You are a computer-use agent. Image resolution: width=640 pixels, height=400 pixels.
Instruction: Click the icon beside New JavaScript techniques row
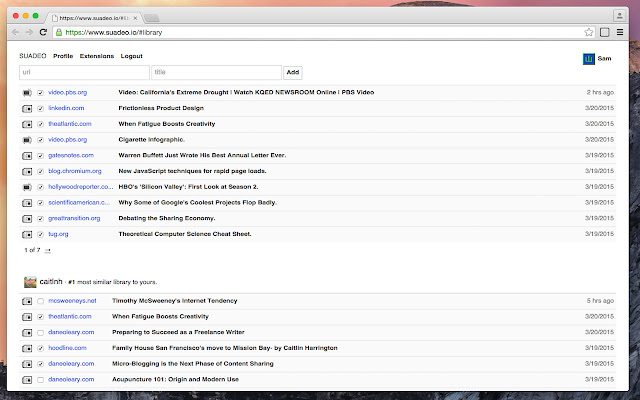pos(27,171)
